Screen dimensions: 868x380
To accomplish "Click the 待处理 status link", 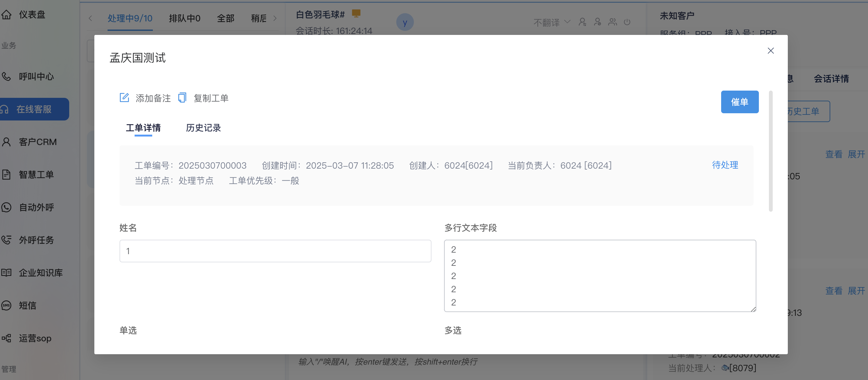I will click(725, 165).
